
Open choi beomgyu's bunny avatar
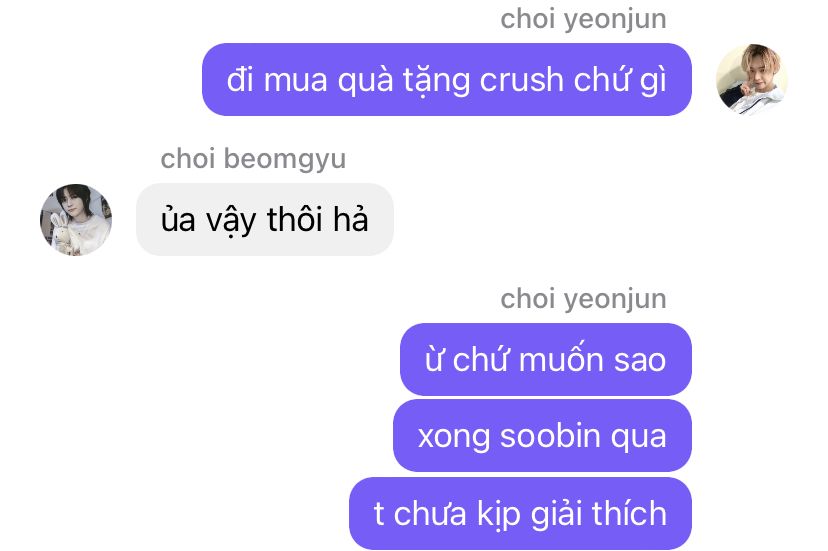click(76, 220)
